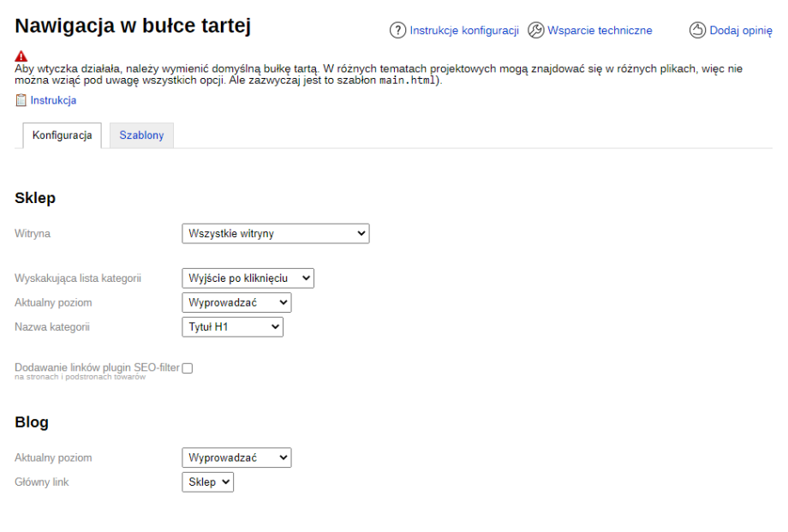Click the page title 'Nawigacja w bułce tartej'

pos(133,26)
